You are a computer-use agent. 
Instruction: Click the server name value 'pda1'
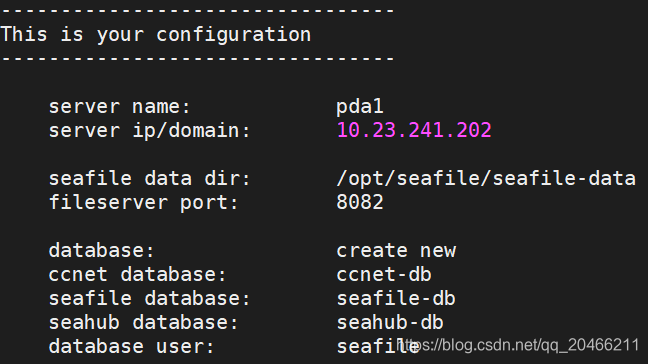(360, 107)
